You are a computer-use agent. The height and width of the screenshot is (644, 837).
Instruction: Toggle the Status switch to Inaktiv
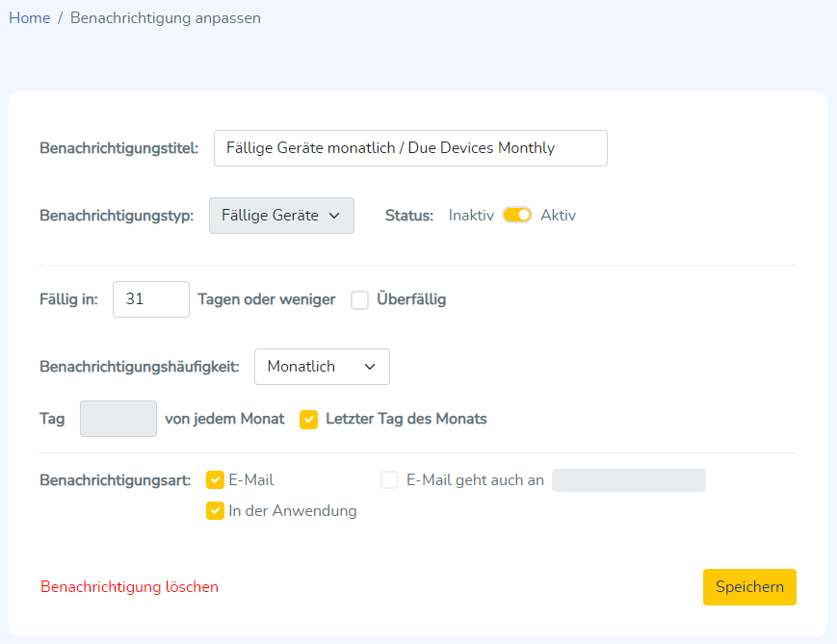click(x=516, y=215)
